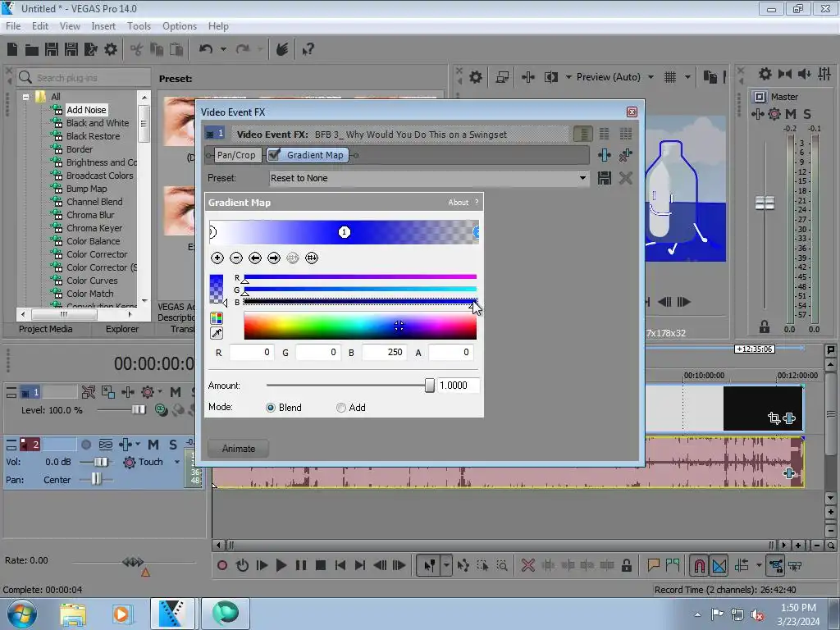Image resolution: width=840 pixels, height=630 pixels.
Task: Arm audio track 2 for record
Action: click(86, 445)
